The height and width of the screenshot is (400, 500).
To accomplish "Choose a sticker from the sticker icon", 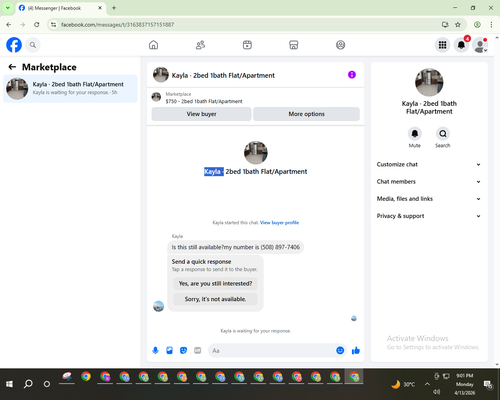I will pyautogui.click(x=184, y=350).
